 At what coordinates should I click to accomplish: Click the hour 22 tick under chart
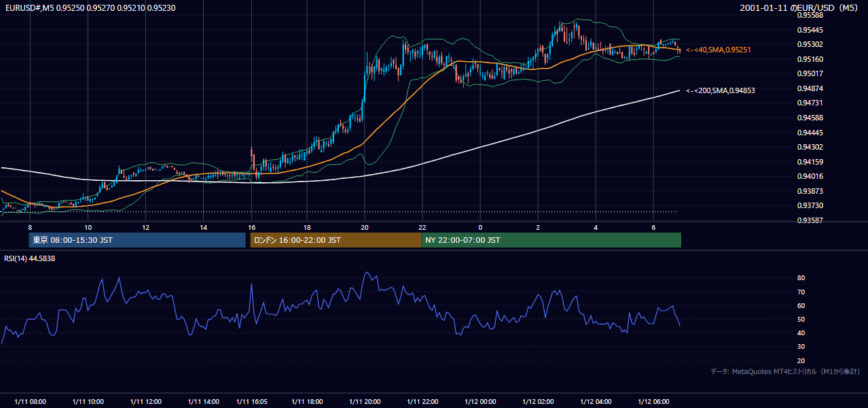tap(422, 227)
